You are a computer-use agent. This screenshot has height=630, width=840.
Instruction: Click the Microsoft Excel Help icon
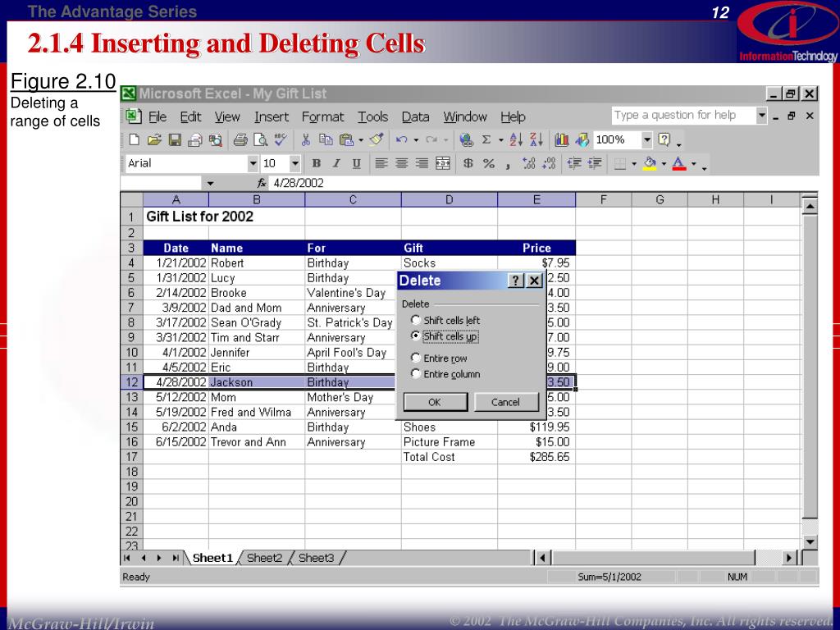[x=664, y=139]
